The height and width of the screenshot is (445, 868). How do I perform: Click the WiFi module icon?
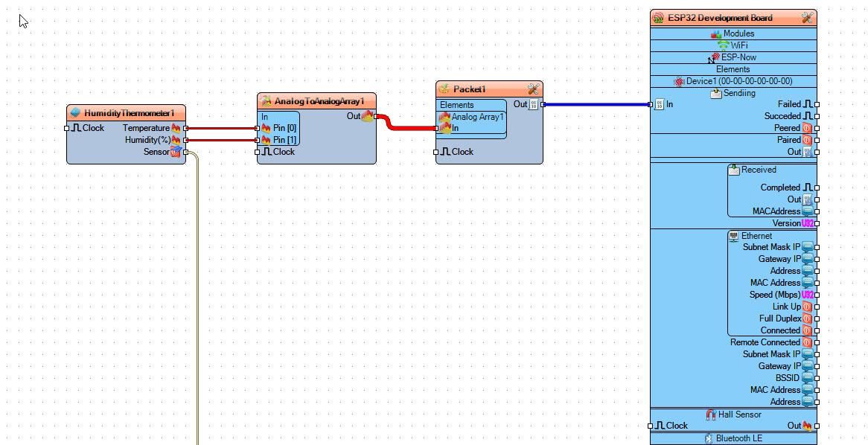coord(723,45)
